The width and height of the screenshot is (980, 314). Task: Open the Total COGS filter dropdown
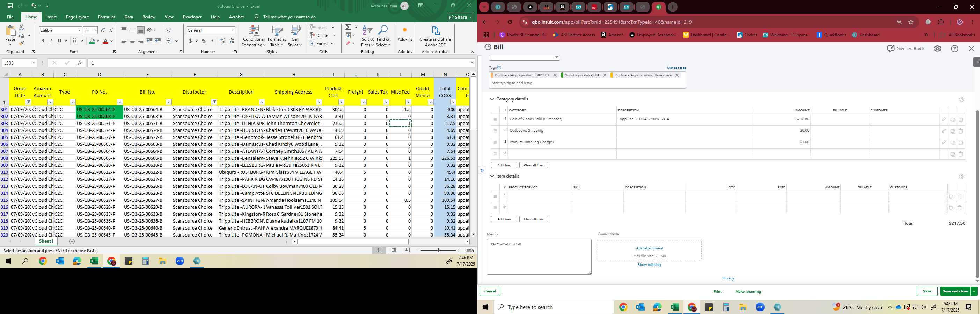(453, 102)
